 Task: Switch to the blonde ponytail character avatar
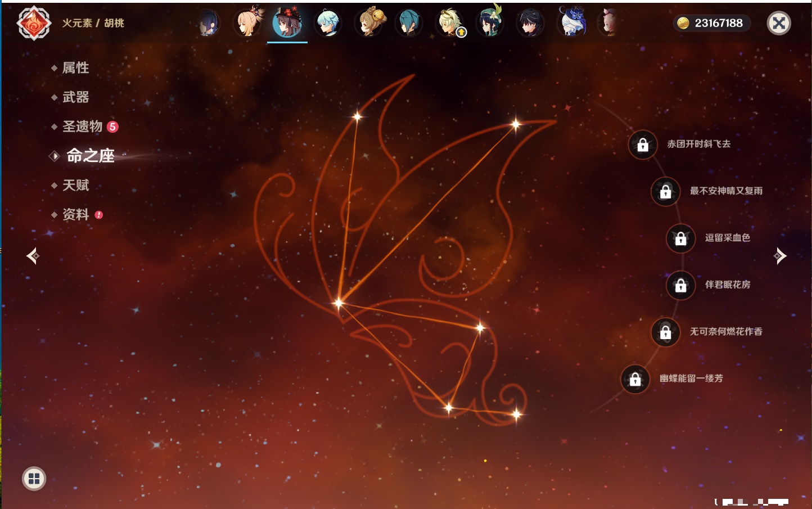(249, 22)
